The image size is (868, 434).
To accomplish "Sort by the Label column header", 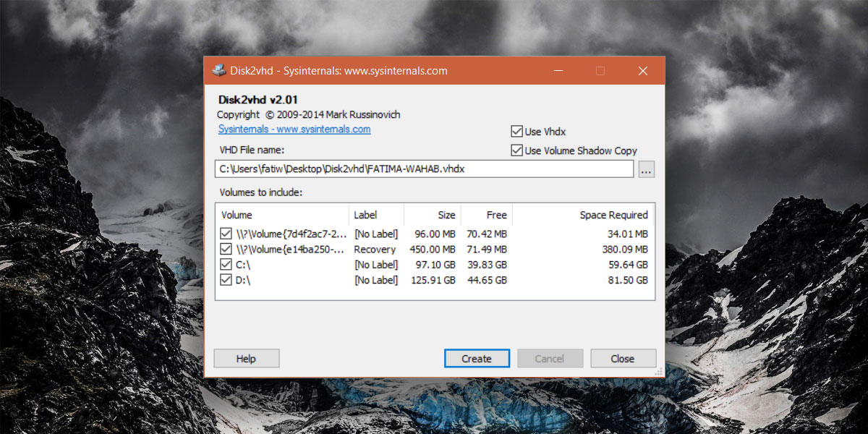I will pos(376,215).
